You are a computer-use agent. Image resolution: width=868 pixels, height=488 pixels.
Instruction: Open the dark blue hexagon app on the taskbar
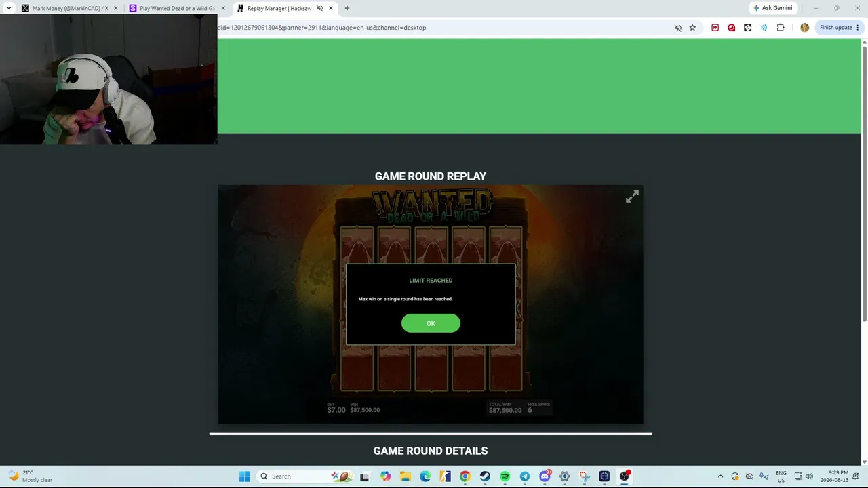pos(604,476)
